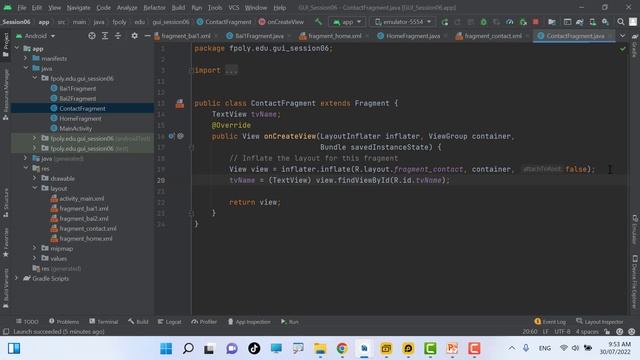Click the Search Everywhere magnifier icon
This screenshot has height=360, width=640.
click(x=621, y=22)
